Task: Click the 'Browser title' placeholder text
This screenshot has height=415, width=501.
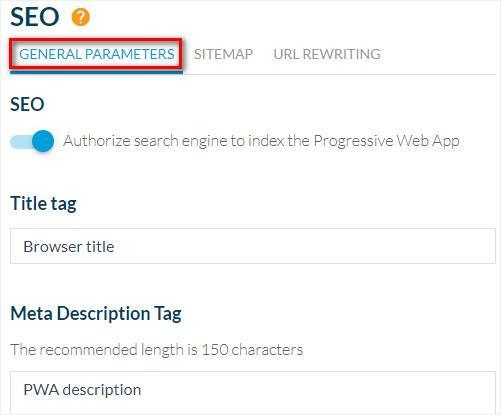Action: 69,247
